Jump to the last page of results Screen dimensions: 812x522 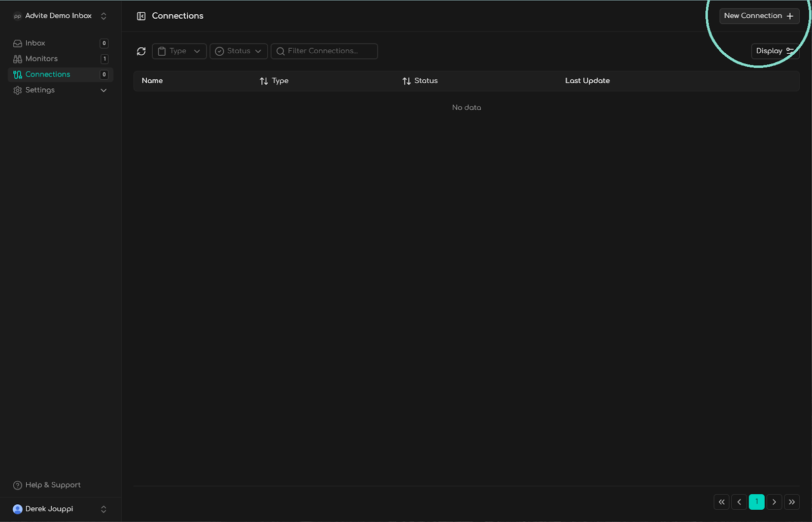(792, 502)
